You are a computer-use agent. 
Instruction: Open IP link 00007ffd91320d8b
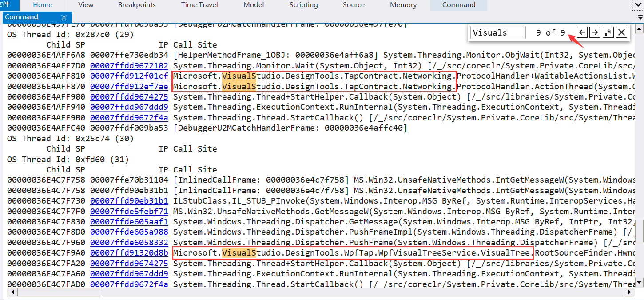(129, 253)
